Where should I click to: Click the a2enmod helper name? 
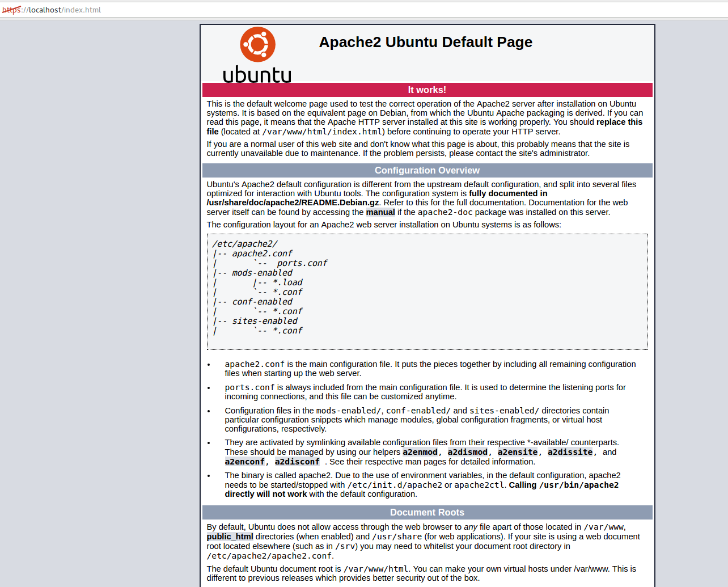pos(420,452)
